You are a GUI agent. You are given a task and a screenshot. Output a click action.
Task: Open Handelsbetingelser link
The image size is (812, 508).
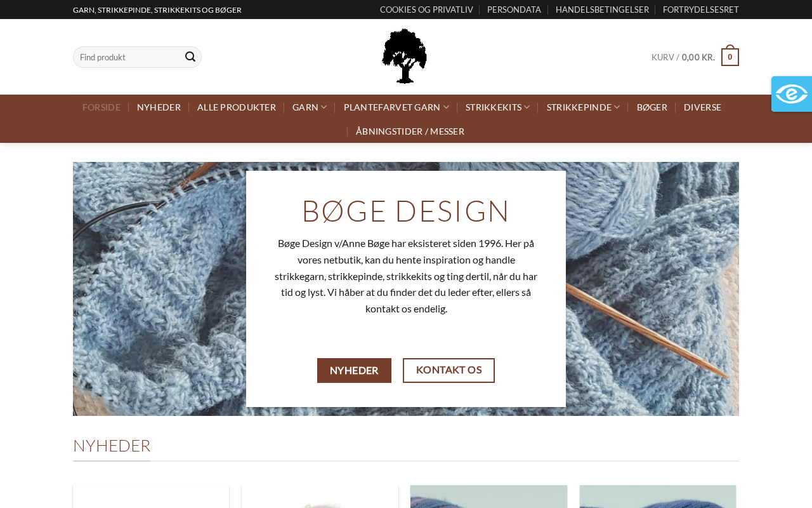pos(602,10)
